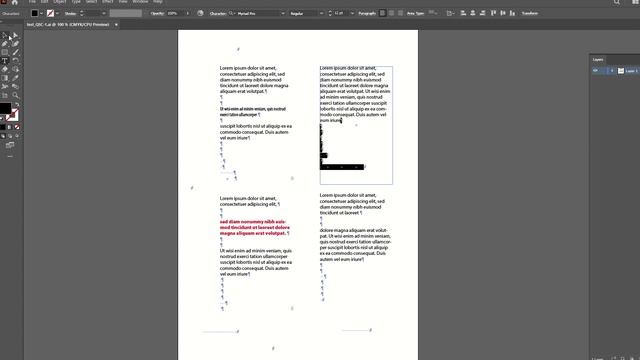The image size is (640, 360).
Task: Click stroke swatch in control bar
Action: [51, 13]
